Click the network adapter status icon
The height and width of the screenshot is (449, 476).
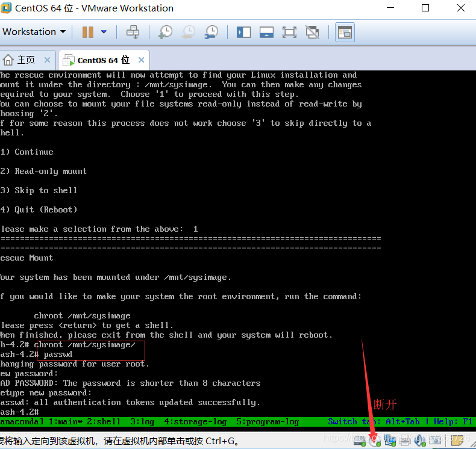390,441
